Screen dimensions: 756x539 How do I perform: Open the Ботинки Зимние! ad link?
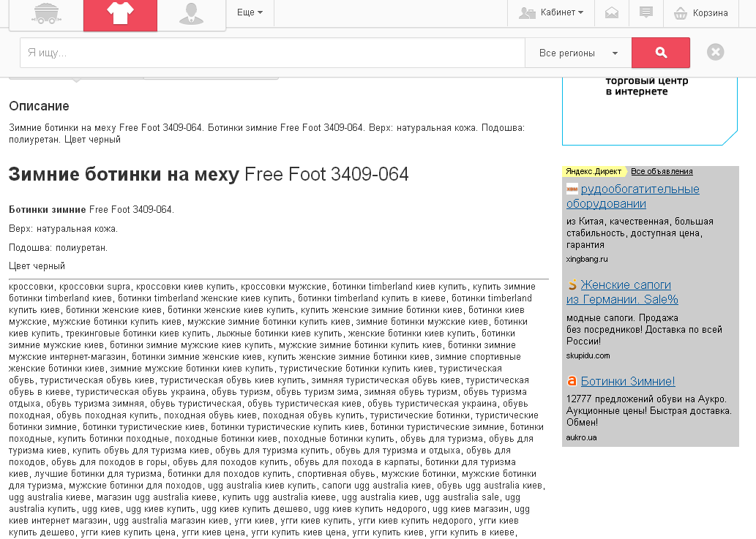tap(628, 382)
